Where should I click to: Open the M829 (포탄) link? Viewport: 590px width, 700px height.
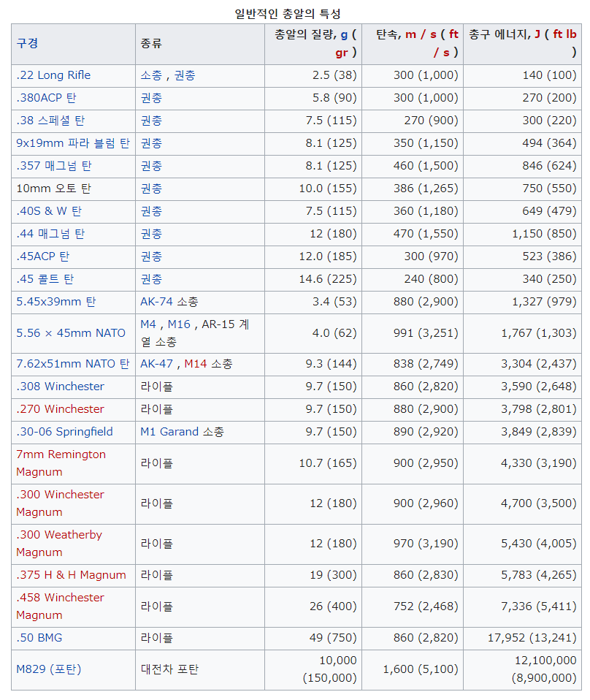tap(49, 669)
